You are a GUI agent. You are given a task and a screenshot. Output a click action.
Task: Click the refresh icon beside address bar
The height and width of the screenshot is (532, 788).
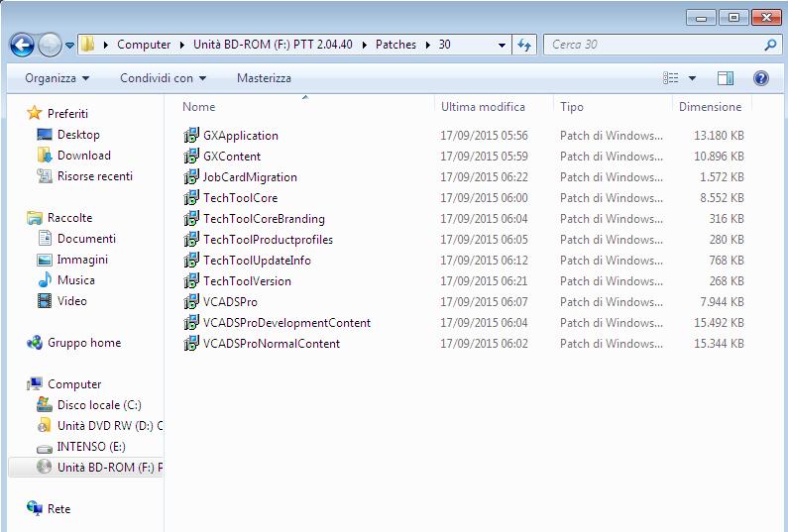pos(524,45)
